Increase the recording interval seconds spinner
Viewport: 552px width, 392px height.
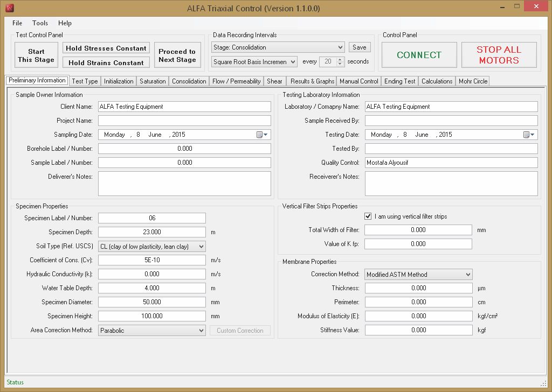[340, 59]
